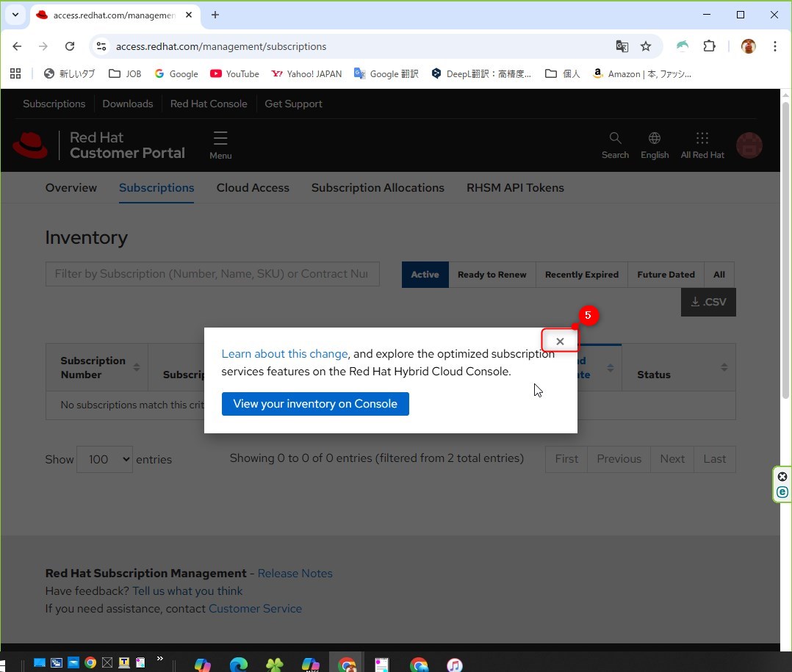Open Chrome three-dot menu

pyautogui.click(x=775, y=46)
